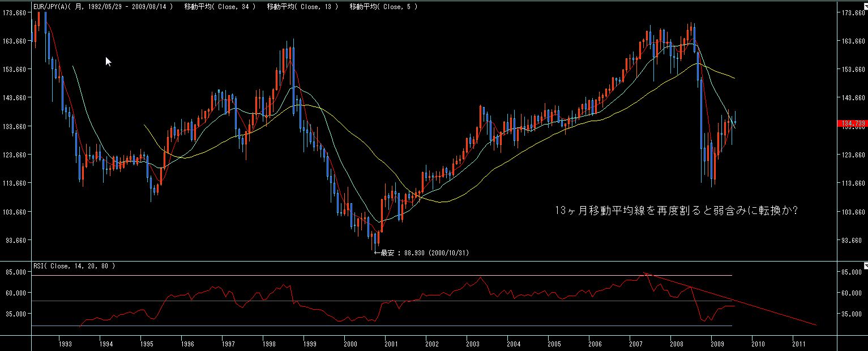The width and height of the screenshot is (868, 351).
Task: Click the 1998 year label on time axis
Action: pyautogui.click(x=269, y=344)
